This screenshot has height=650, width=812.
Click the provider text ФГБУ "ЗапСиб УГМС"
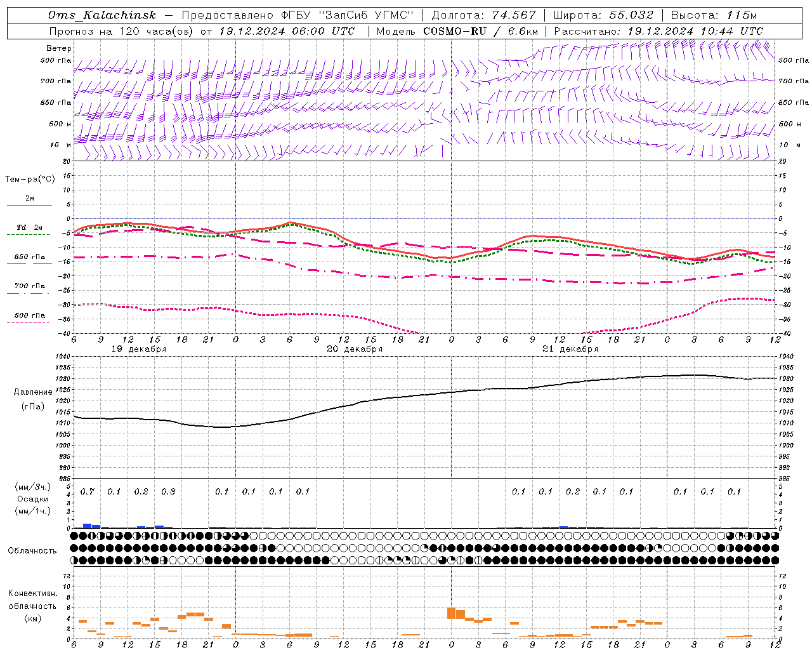pos(348,15)
